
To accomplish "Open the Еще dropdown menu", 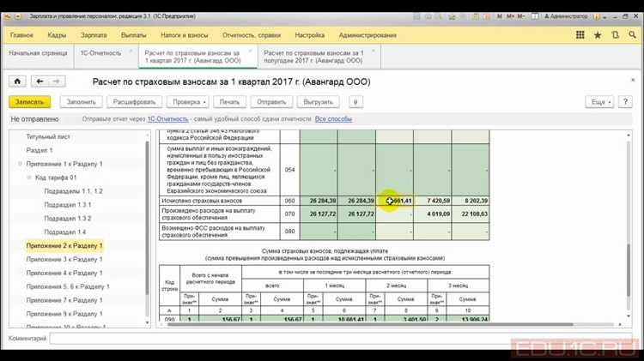I will pyautogui.click(x=599, y=102).
